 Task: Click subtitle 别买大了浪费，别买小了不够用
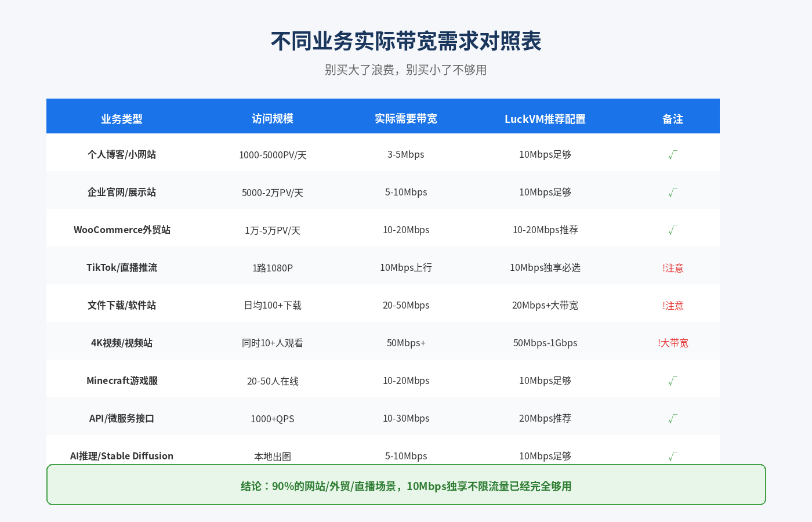click(406, 70)
